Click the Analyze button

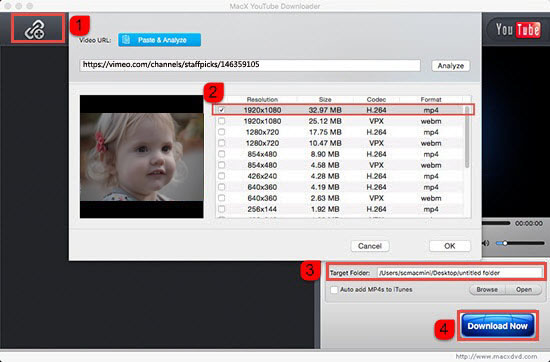click(451, 66)
